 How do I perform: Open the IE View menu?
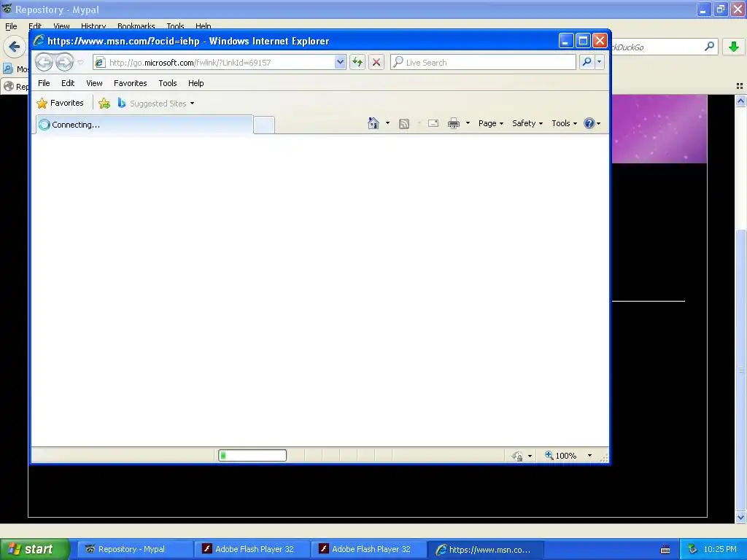coord(94,83)
